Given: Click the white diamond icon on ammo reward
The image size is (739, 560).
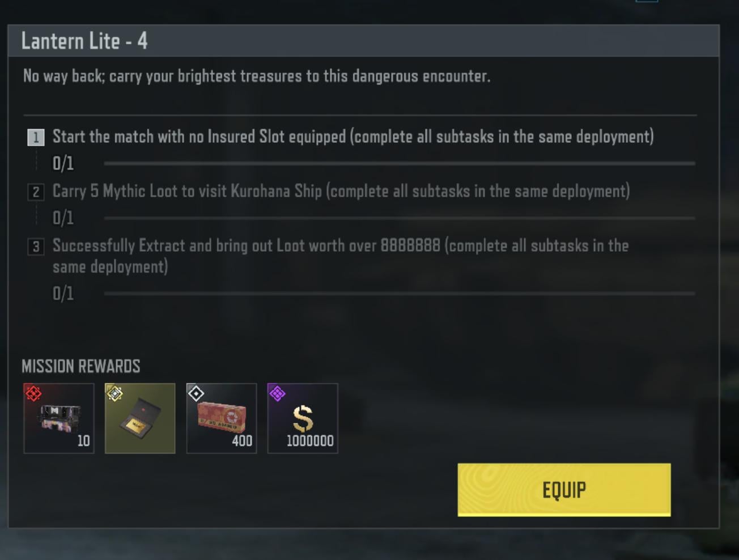Looking at the screenshot, I should 196,393.
